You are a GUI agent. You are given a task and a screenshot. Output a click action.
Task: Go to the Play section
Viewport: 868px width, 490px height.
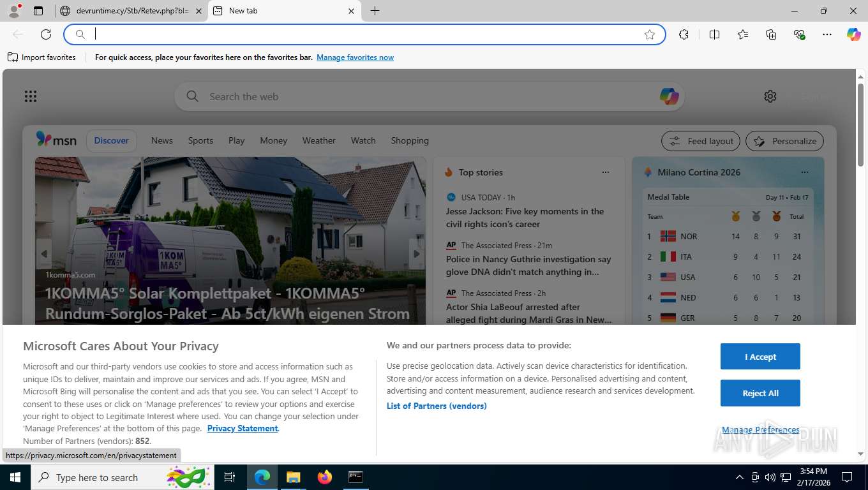tap(236, 140)
